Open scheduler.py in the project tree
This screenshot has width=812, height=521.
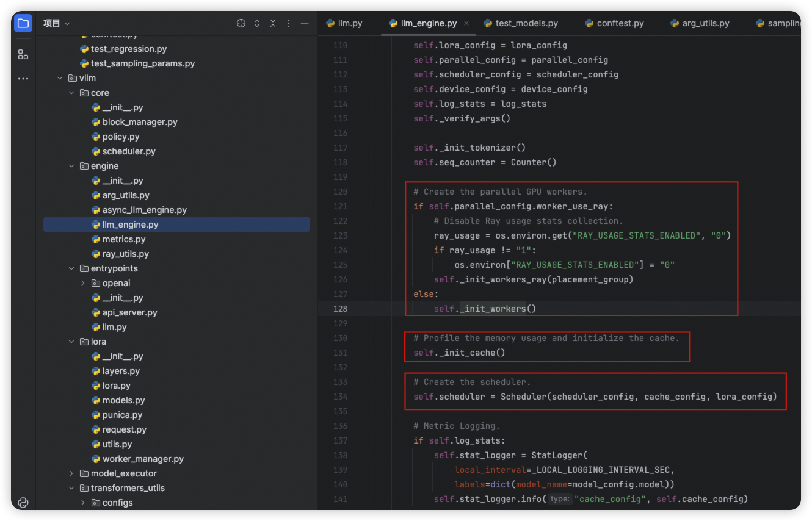coord(129,151)
